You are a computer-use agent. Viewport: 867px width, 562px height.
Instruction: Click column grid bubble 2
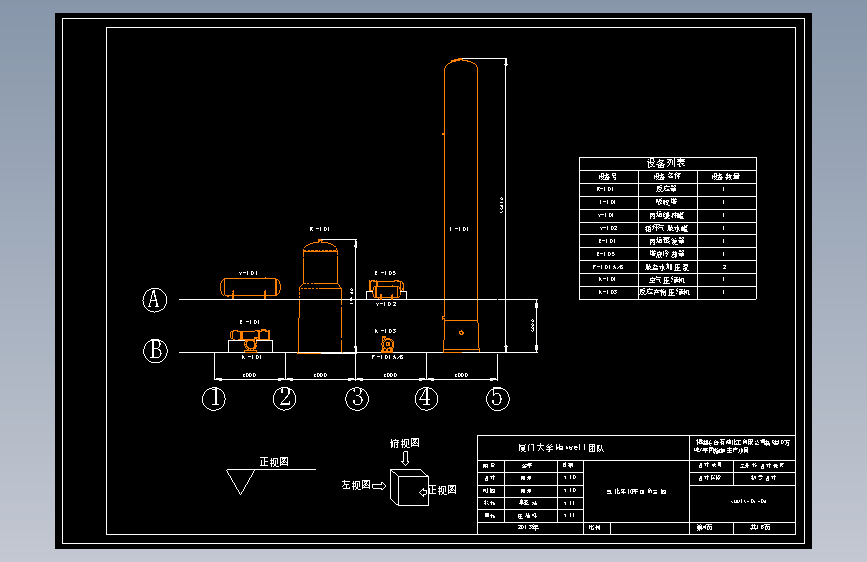pos(285,398)
